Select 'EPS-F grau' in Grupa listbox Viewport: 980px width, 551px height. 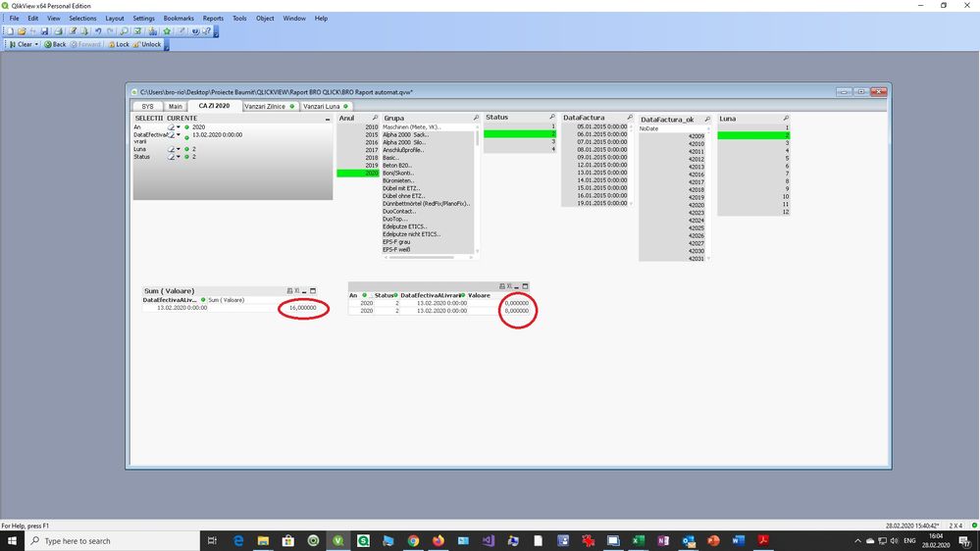[428, 242]
